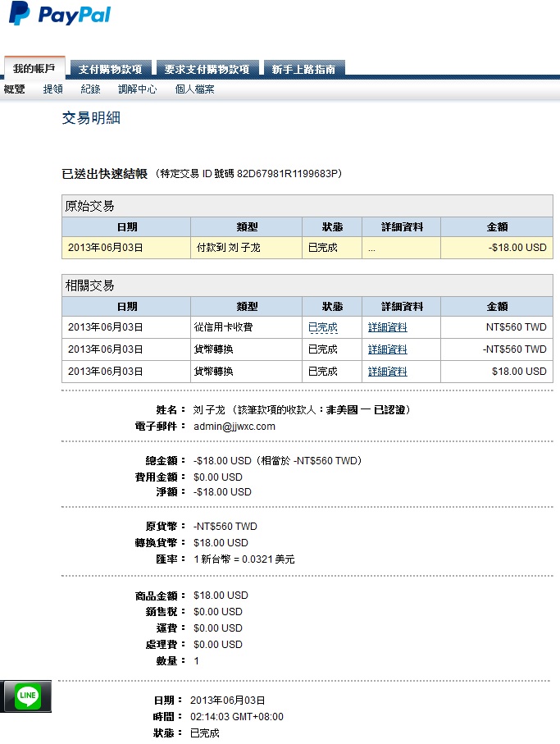560x744 pixels.
Task: Click 已完成 status in original transaction row
Action: (x=322, y=248)
